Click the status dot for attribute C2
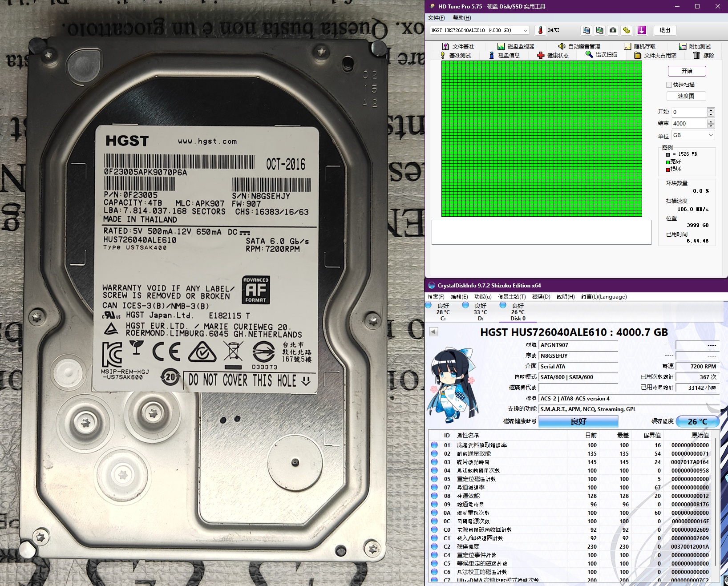Viewport: 728px width, 586px height. pos(434,546)
